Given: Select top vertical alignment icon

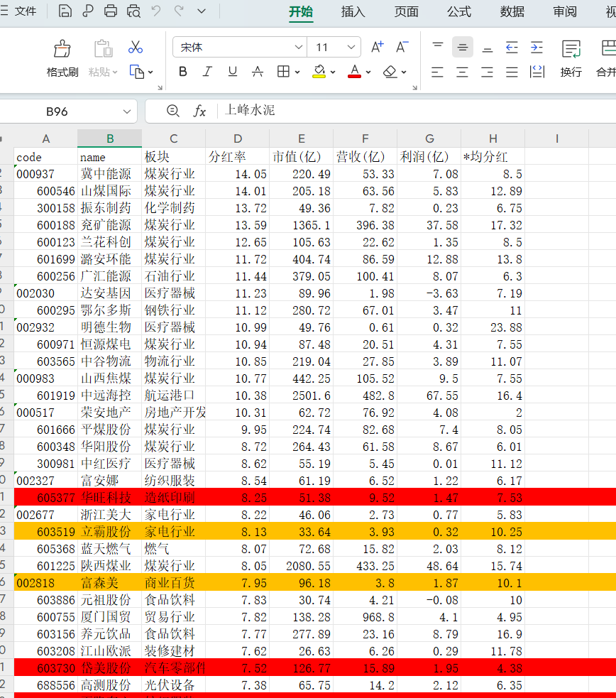Looking at the screenshot, I should point(438,47).
